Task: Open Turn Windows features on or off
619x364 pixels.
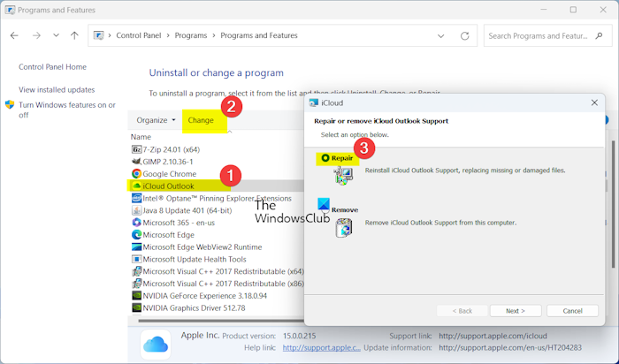Action: (x=67, y=110)
